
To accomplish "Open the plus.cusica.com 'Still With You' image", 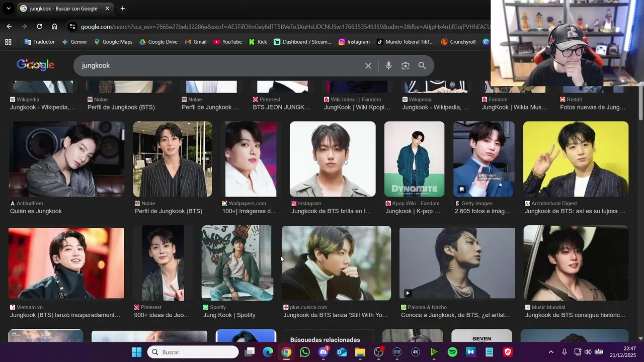I will (x=336, y=263).
